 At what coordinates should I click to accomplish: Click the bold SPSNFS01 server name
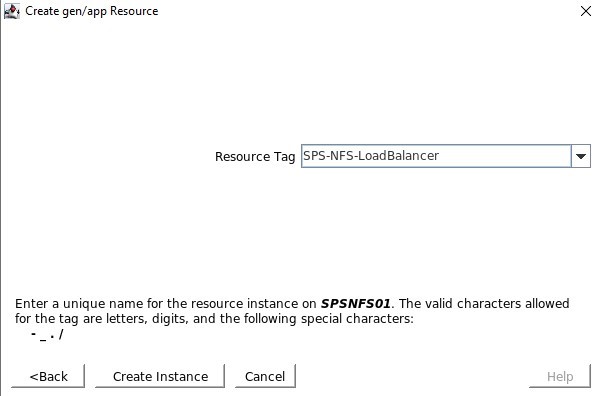356,304
